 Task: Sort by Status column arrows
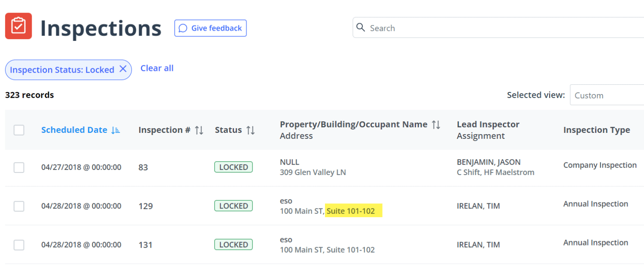pos(250,130)
